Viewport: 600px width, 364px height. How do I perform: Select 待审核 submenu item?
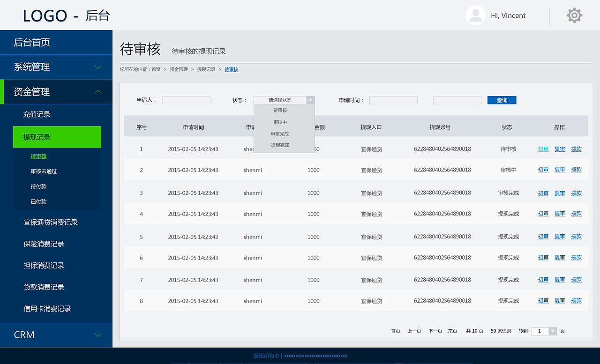point(38,156)
